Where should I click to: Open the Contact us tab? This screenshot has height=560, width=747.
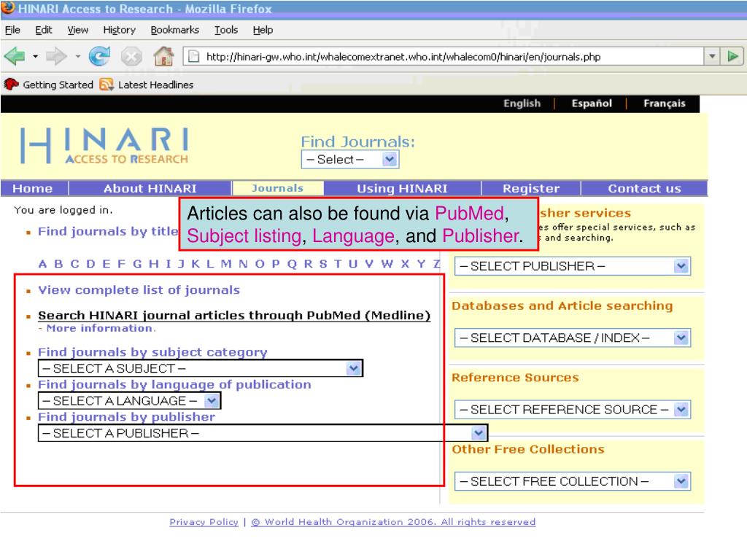[x=644, y=189]
